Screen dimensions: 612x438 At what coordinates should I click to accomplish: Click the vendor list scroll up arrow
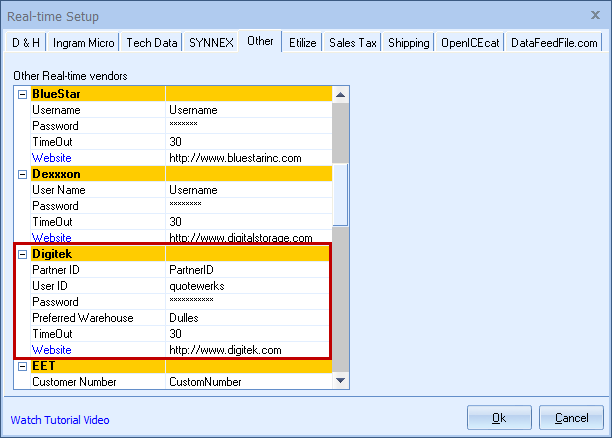coord(340,94)
